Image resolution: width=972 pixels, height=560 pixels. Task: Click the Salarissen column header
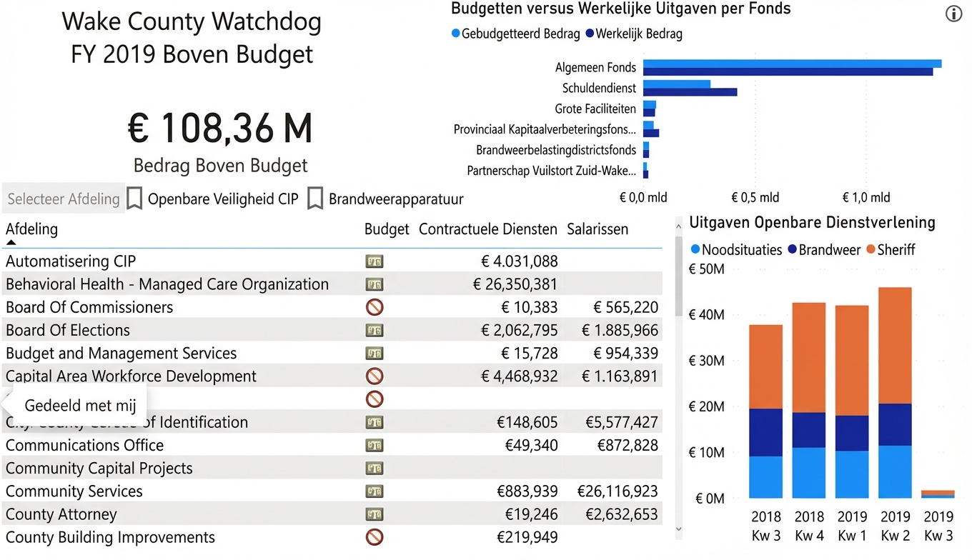coord(597,229)
